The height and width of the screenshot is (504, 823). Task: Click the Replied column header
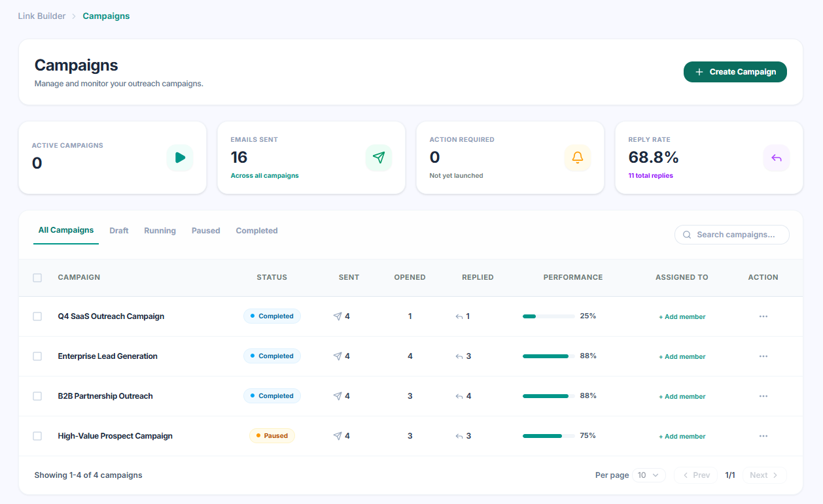point(478,278)
